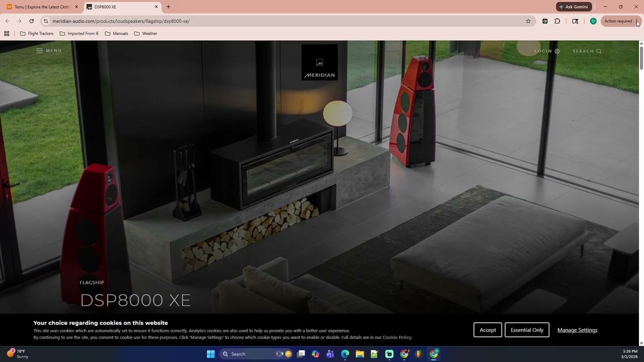Open SEARCH on the Meridian site
Screen dimensions: 644x362
tap(587, 51)
